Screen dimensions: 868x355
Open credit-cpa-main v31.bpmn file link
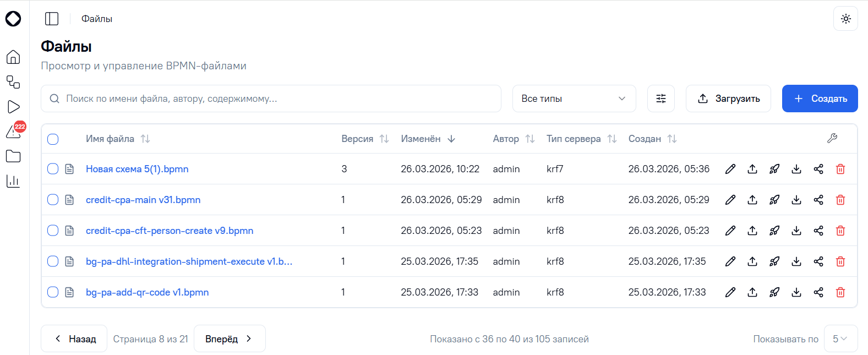(143, 200)
